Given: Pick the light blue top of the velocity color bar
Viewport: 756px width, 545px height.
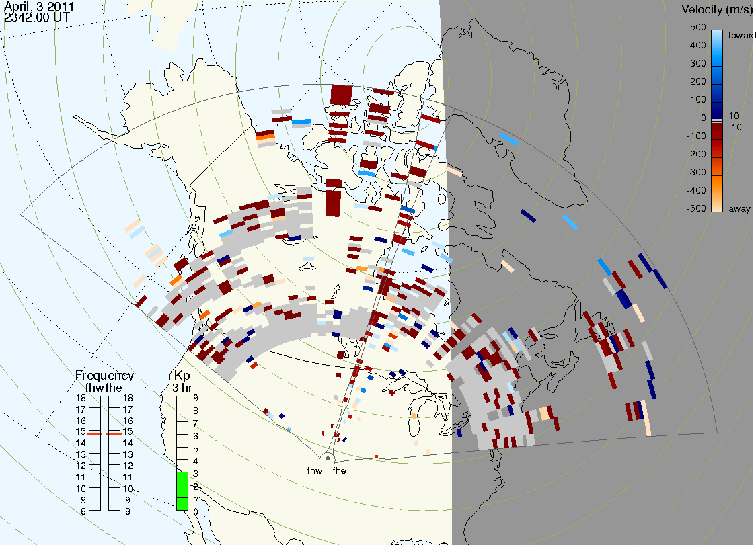Looking at the screenshot, I should click(x=717, y=38).
